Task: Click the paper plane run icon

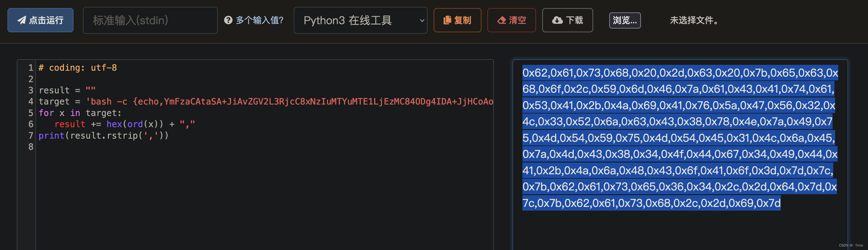Action: [x=22, y=20]
